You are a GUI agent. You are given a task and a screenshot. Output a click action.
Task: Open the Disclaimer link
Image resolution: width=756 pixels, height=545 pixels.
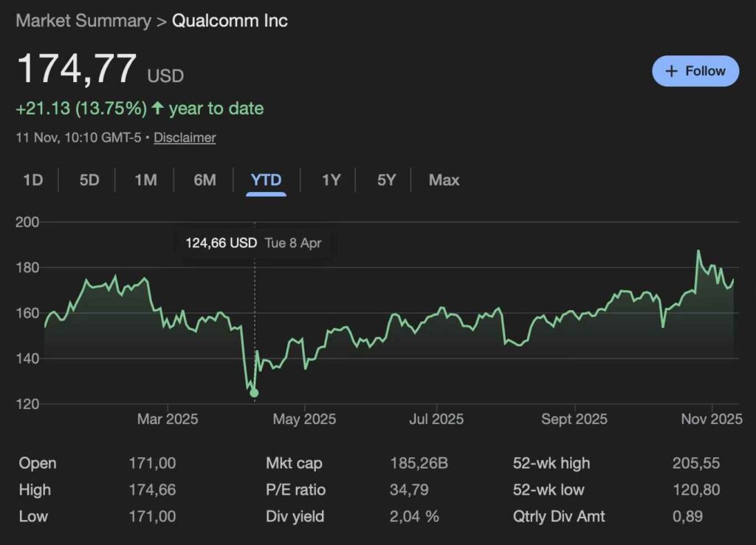[185, 137]
